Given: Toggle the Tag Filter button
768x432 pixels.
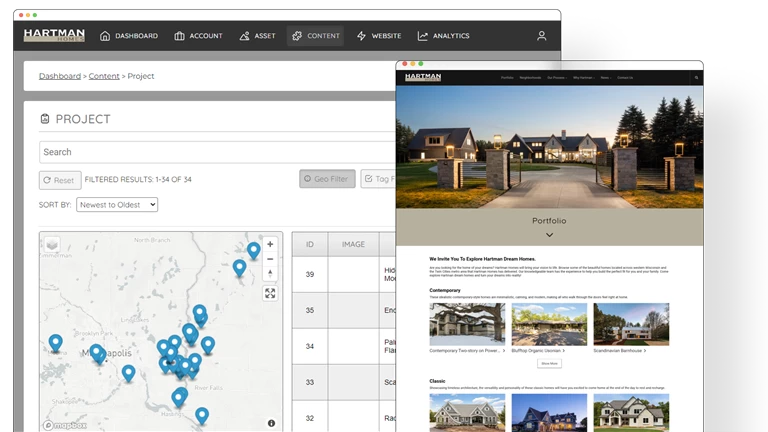Looking at the screenshot, I should point(380,179).
